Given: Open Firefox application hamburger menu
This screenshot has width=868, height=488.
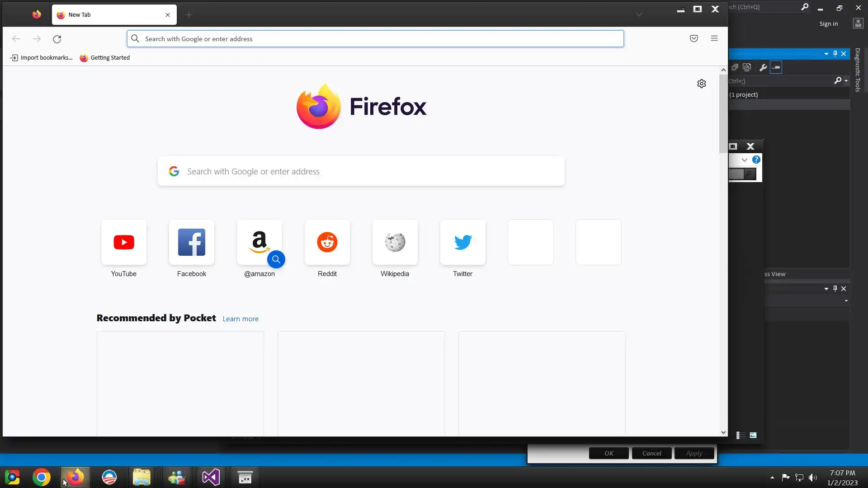Looking at the screenshot, I should click(714, 38).
